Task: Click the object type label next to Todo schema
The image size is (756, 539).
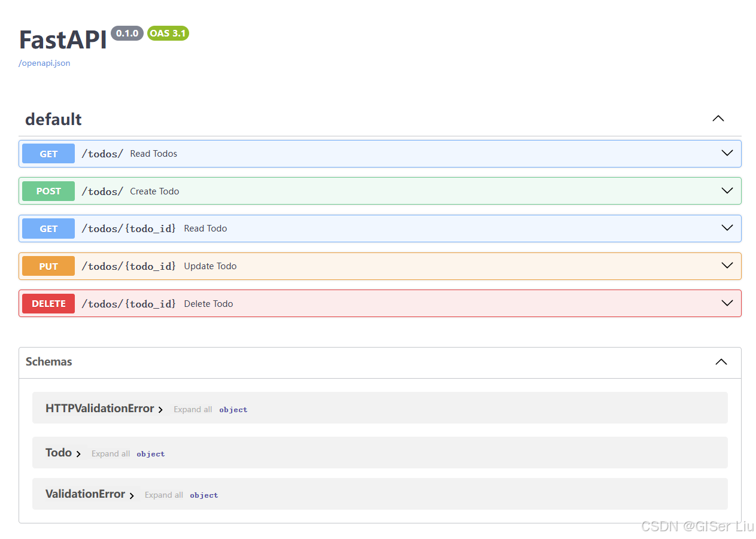Action: [150, 453]
